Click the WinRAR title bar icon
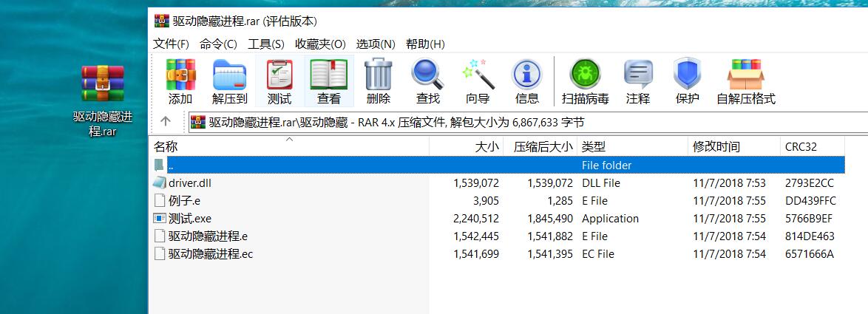The image size is (868, 314). click(x=162, y=21)
